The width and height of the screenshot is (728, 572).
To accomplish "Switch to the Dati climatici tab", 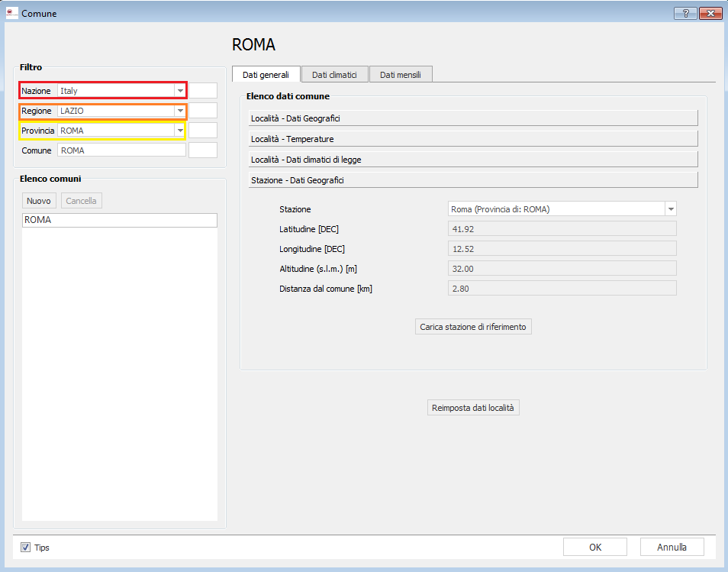I will [x=334, y=74].
